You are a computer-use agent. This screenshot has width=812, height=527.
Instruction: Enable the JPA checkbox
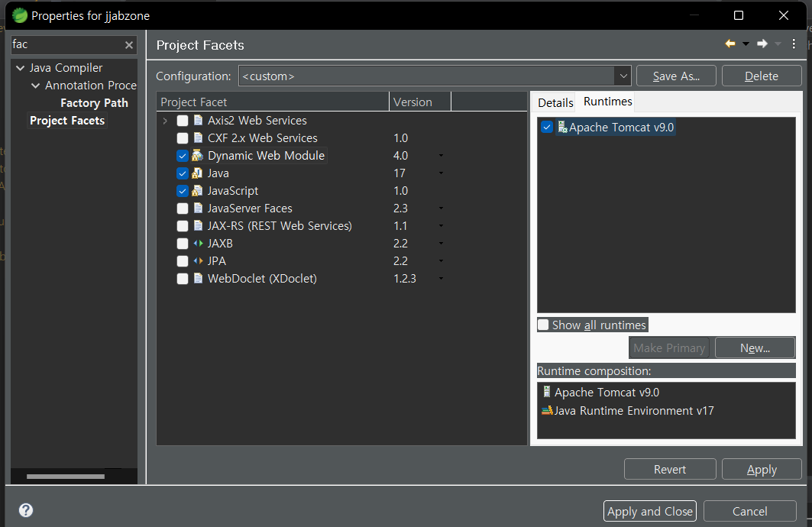click(x=183, y=261)
